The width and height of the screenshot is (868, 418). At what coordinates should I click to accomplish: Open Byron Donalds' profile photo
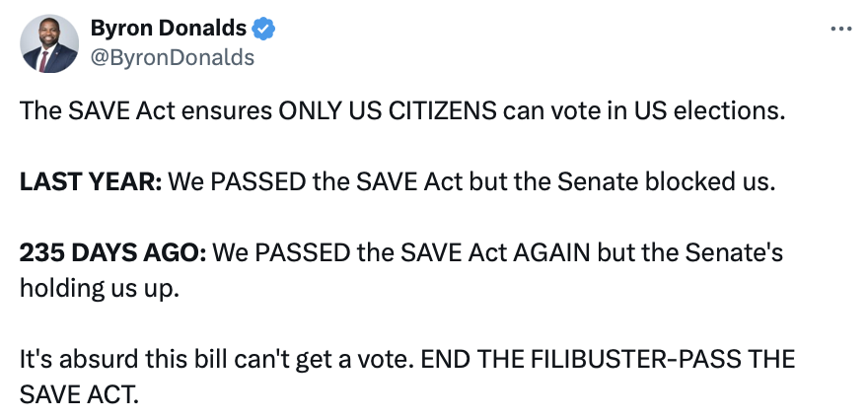tap(49, 43)
